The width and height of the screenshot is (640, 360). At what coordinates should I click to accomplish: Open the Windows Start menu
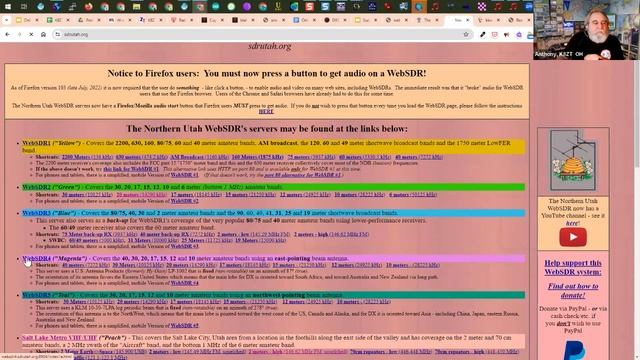point(8,6)
